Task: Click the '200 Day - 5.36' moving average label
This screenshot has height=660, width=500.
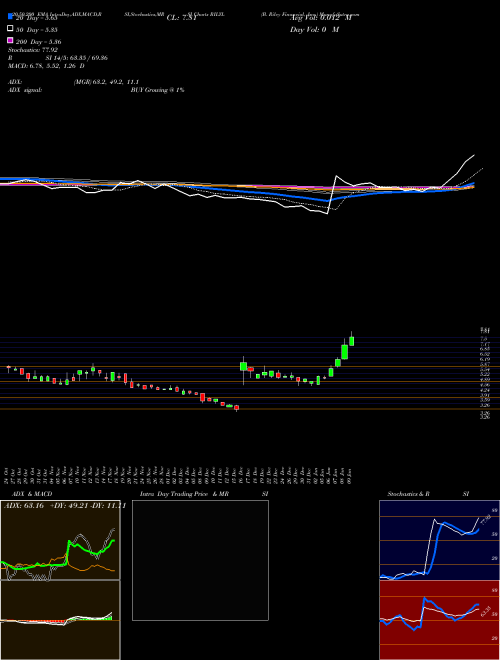Action: tap(38, 42)
